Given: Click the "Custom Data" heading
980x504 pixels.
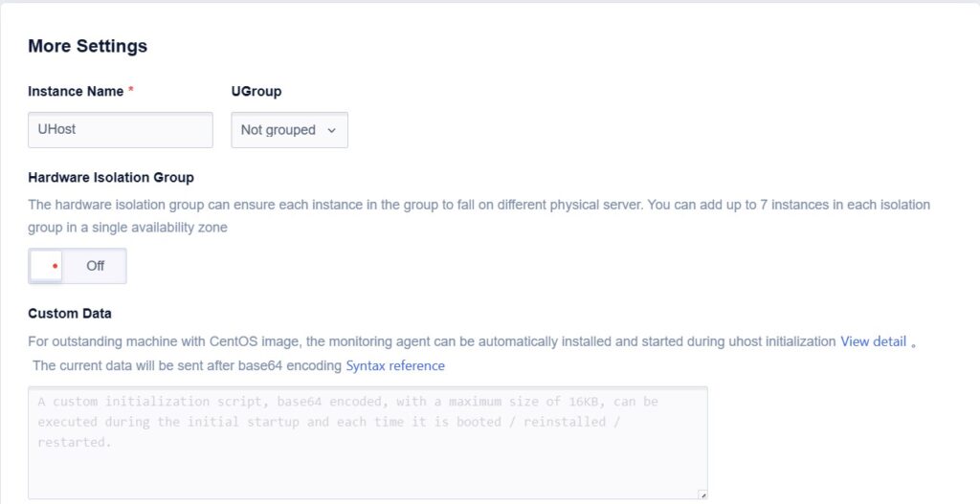Looking at the screenshot, I should pos(70,314).
